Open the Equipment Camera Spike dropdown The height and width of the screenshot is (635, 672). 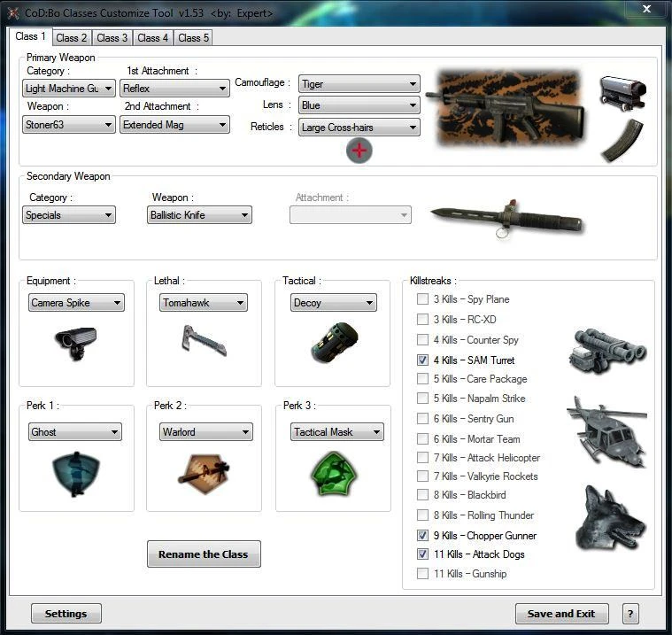click(76, 303)
